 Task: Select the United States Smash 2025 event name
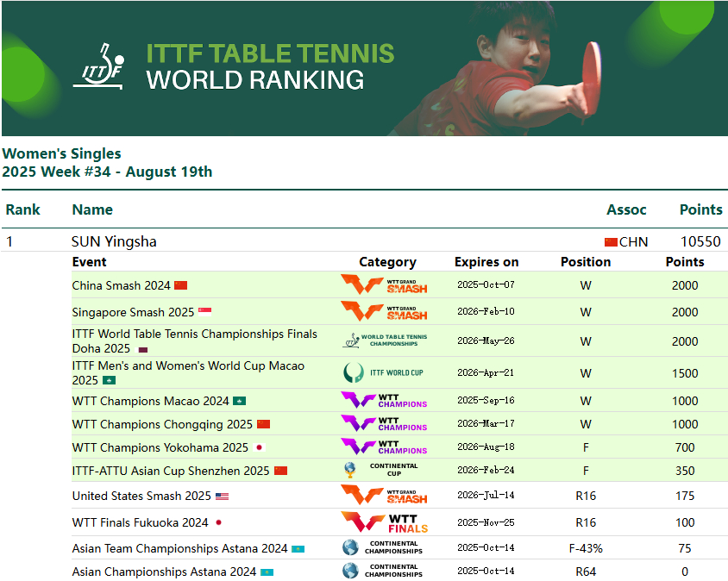tap(141, 496)
